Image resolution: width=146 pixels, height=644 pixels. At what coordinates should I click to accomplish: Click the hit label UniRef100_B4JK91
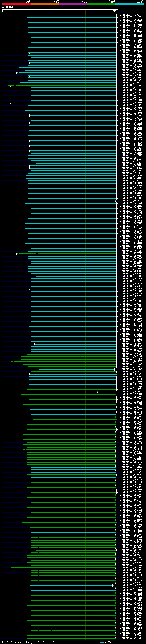coord(131,432)
